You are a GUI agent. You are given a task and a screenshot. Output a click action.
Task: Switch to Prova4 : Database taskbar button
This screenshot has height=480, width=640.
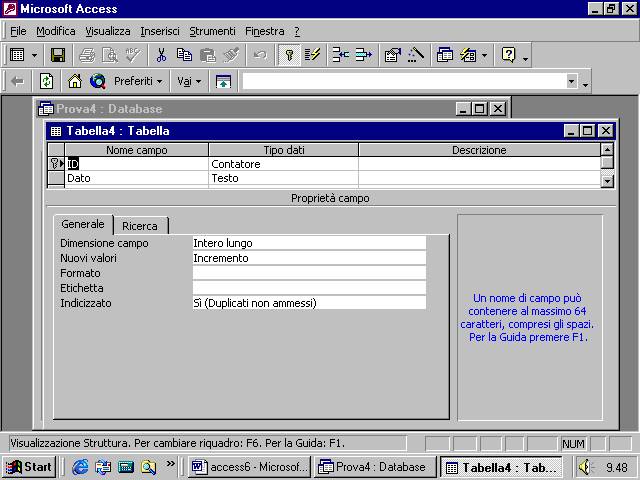tap(376, 467)
